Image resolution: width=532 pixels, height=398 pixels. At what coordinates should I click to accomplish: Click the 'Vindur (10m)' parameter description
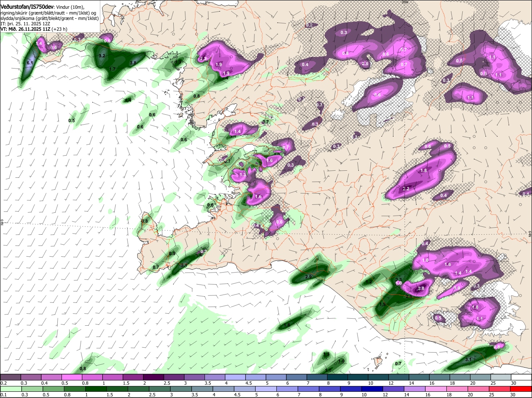point(70,7)
